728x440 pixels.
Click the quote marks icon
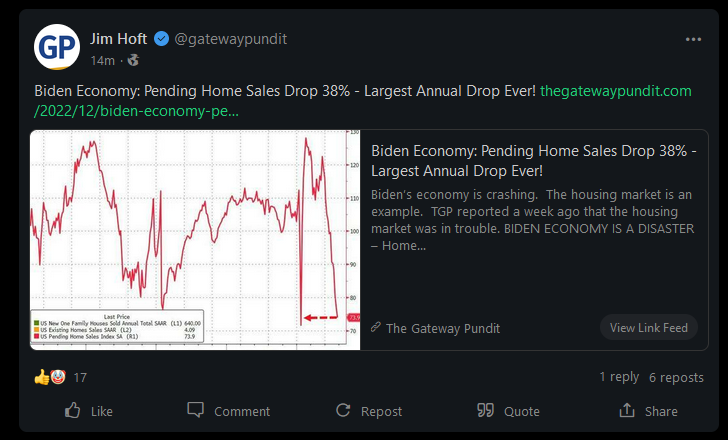coord(485,410)
